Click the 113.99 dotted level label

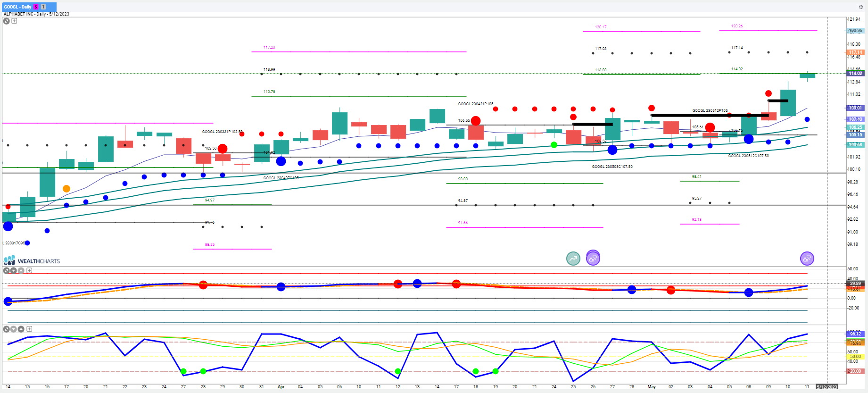point(269,69)
